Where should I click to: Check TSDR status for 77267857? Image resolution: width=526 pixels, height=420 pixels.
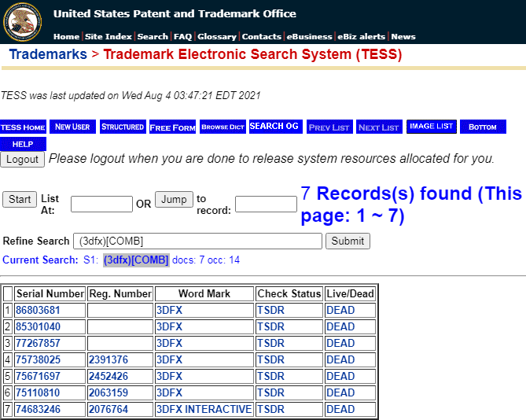[x=270, y=343]
